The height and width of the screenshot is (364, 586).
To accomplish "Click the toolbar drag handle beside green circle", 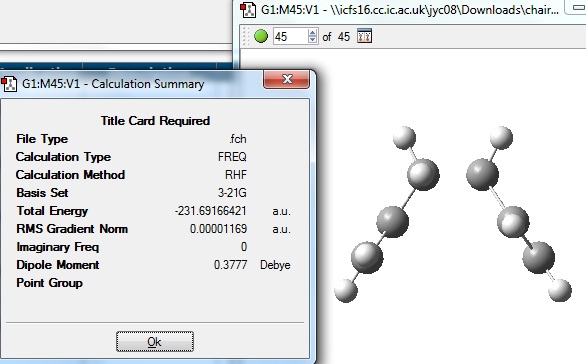I will pyautogui.click(x=246, y=36).
